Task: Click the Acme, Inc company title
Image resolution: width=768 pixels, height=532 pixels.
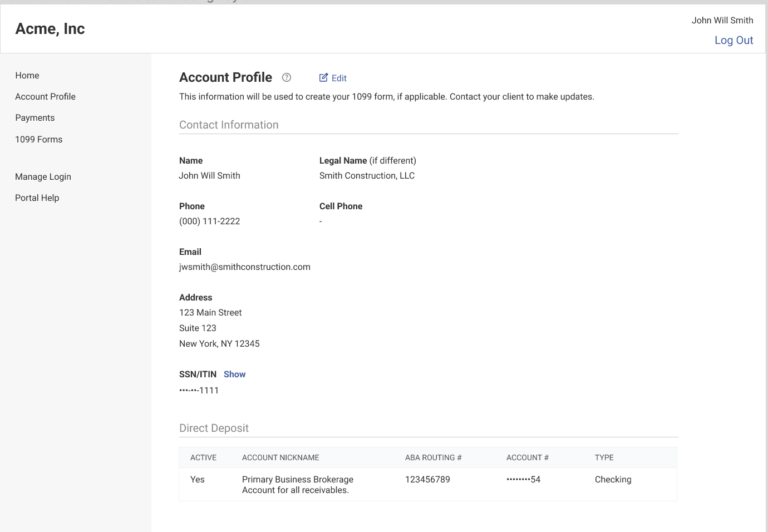Action: pyautogui.click(x=50, y=28)
